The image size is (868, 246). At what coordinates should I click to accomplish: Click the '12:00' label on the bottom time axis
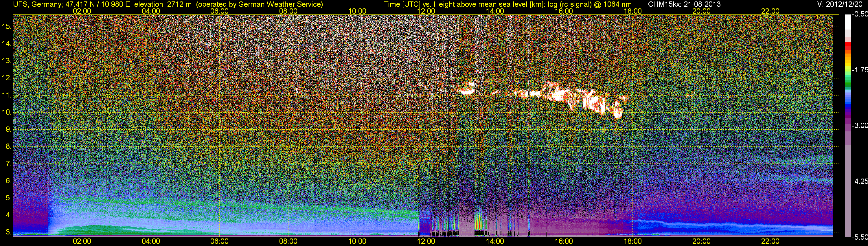[x=426, y=241]
